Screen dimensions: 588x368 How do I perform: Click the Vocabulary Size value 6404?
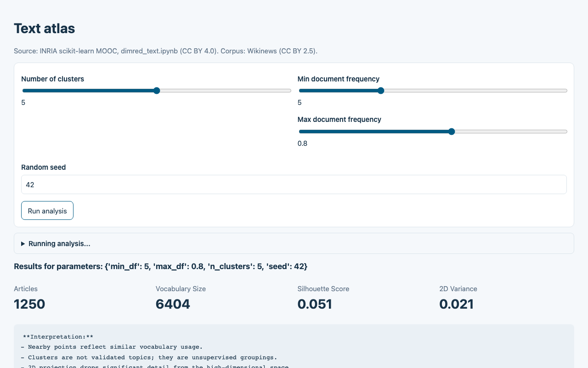pos(173,304)
